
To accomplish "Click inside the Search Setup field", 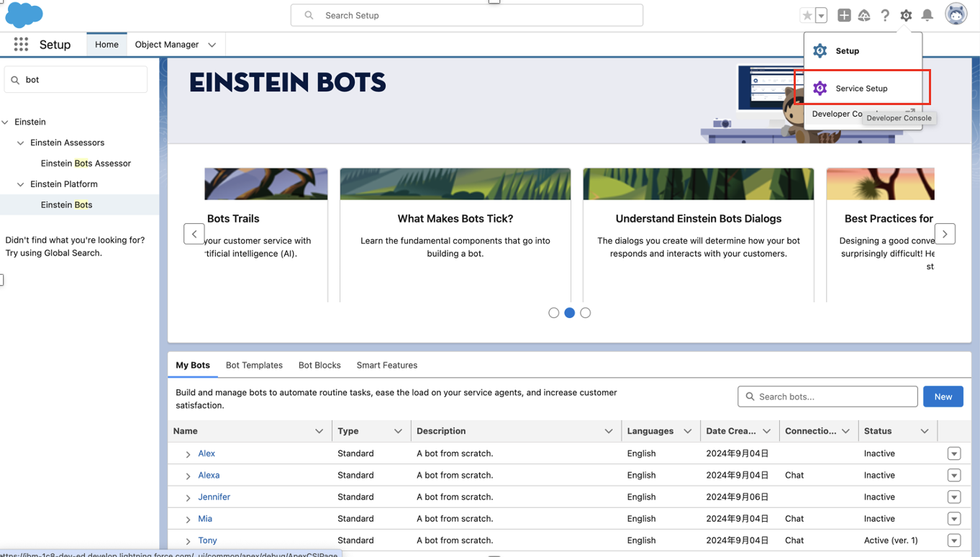I will point(467,15).
